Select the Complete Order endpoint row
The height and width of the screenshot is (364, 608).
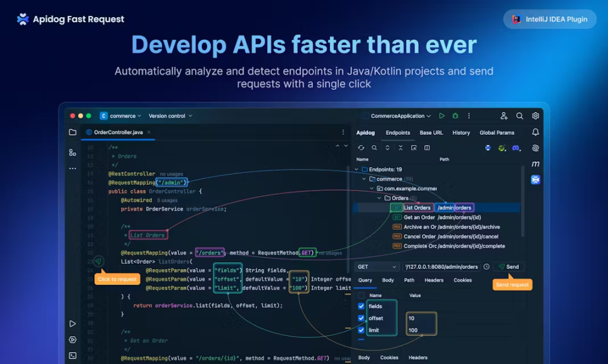coord(437,246)
